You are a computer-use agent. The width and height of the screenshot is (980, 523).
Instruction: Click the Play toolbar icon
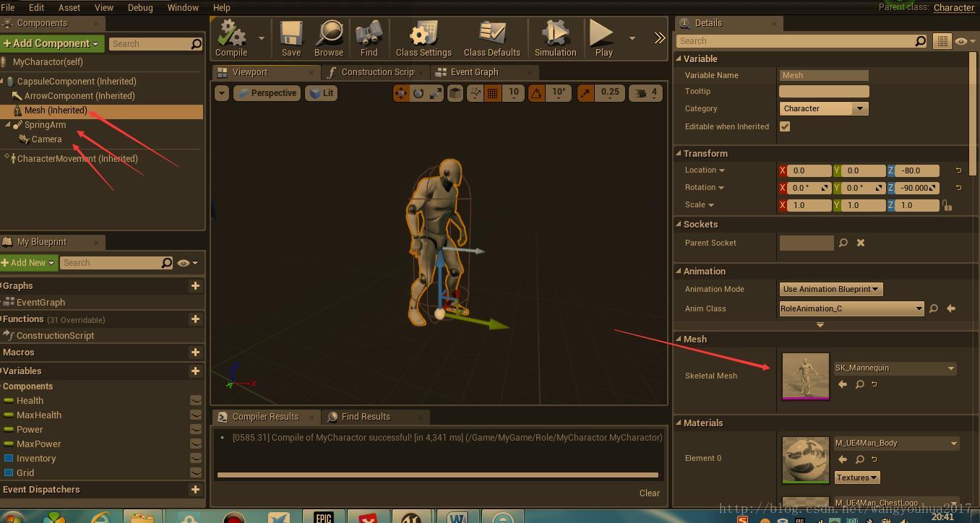point(603,38)
